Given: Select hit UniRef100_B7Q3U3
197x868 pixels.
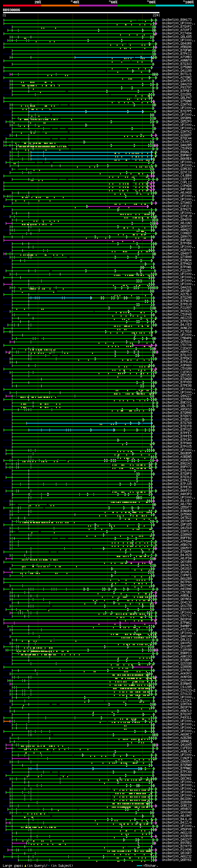Looking at the screenshot, I should click(176, 64).
